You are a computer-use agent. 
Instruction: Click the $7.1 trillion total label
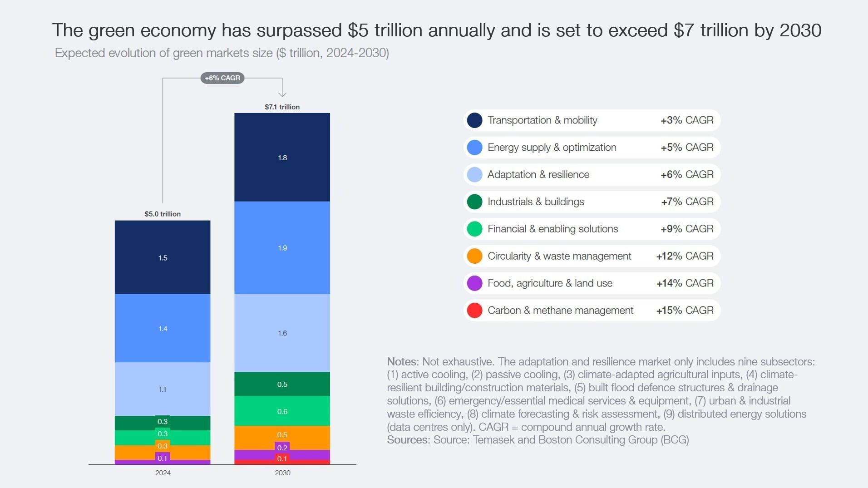pos(282,107)
